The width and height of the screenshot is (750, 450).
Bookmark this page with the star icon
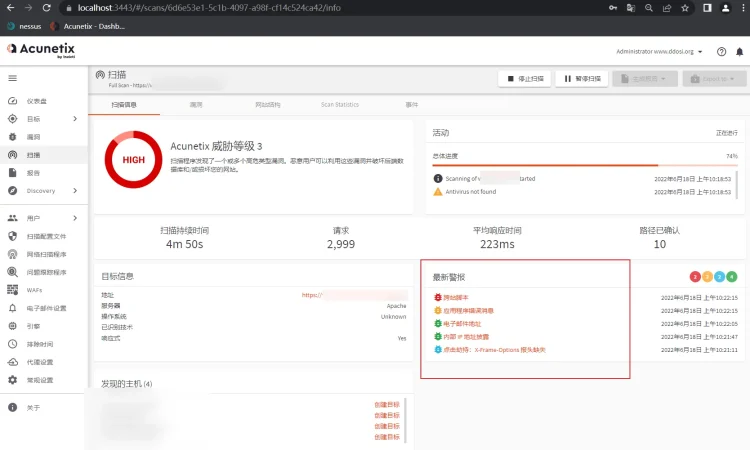click(685, 8)
